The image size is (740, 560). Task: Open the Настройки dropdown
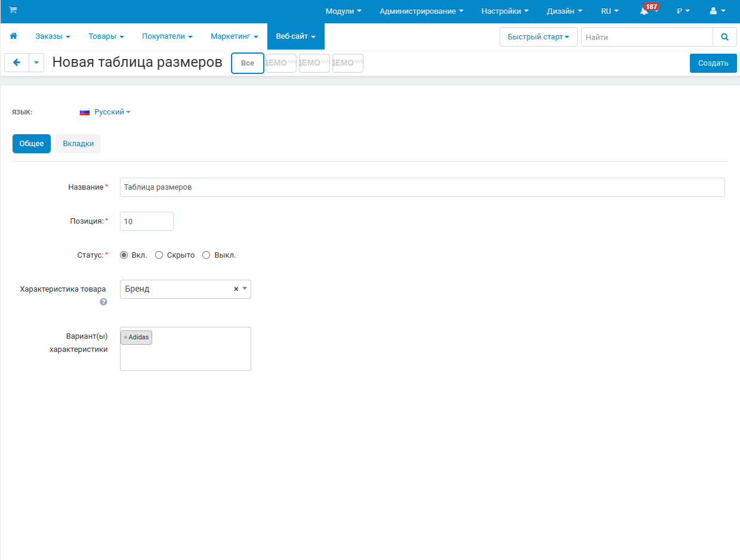[x=505, y=11]
